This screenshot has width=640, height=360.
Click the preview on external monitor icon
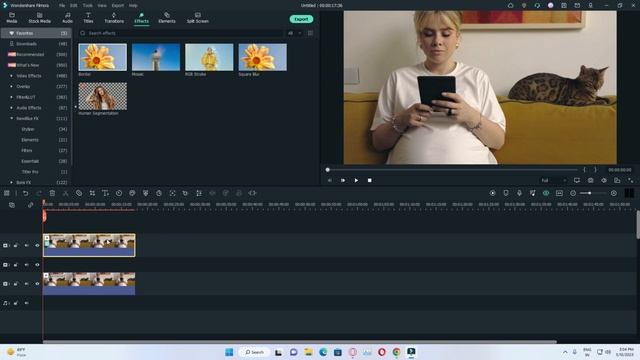pyautogui.click(x=577, y=180)
